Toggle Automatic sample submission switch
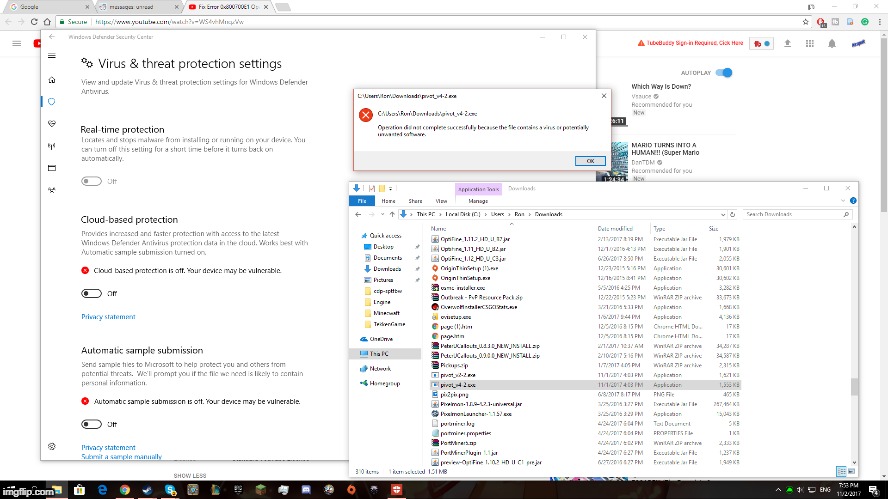Image resolution: width=888 pixels, height=499 pixels. pos(91,424)
